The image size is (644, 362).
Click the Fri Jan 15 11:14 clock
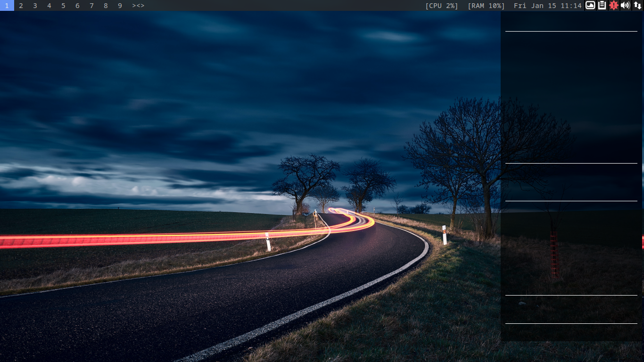pyautogui.click(x=547, y=6)
